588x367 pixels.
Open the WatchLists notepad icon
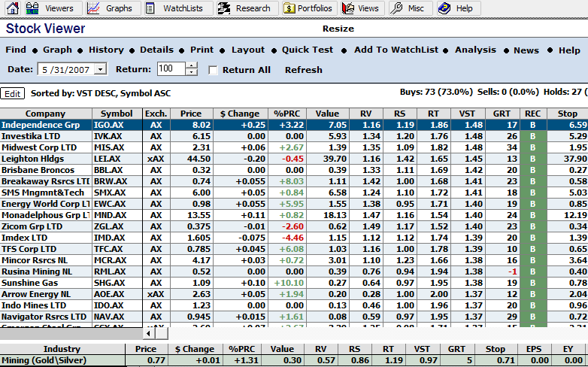coord(150,8)
